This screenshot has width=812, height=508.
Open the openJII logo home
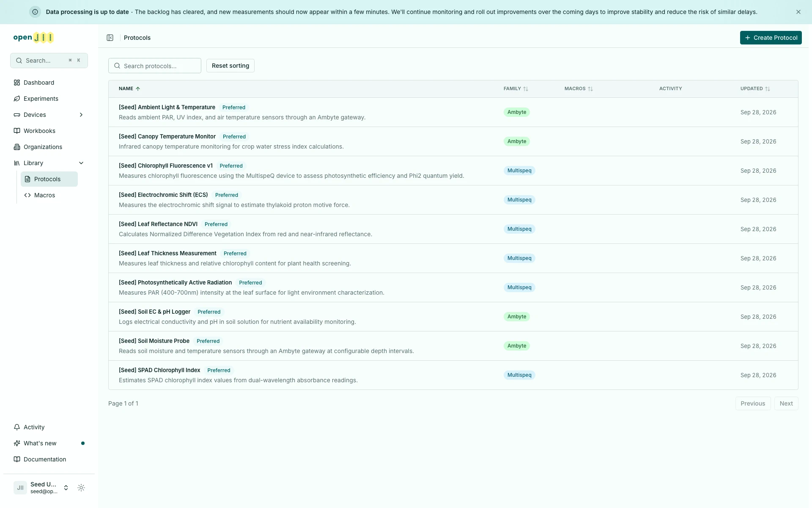pos(33,38)
